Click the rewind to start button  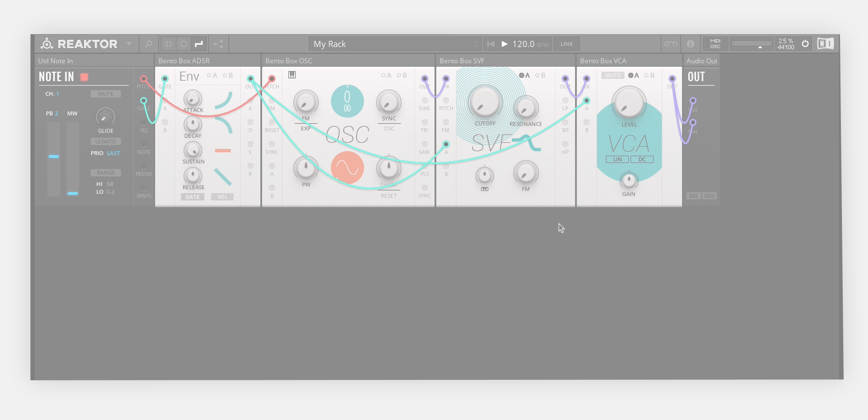(x=490, y=44)
